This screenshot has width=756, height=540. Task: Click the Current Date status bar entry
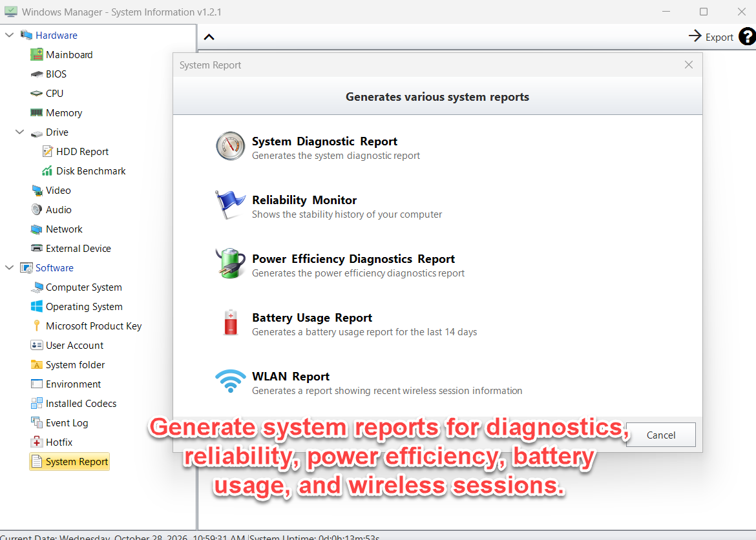click(x=123, y=537)
